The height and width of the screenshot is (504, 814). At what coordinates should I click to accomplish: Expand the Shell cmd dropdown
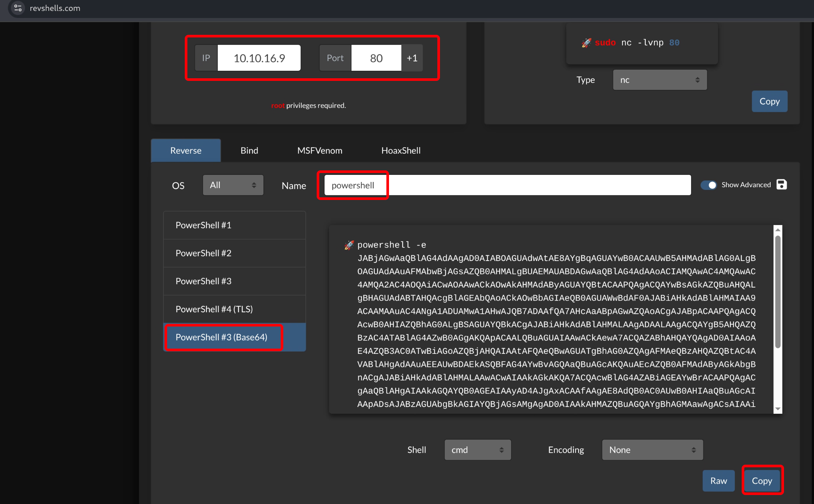coord(477,450)
